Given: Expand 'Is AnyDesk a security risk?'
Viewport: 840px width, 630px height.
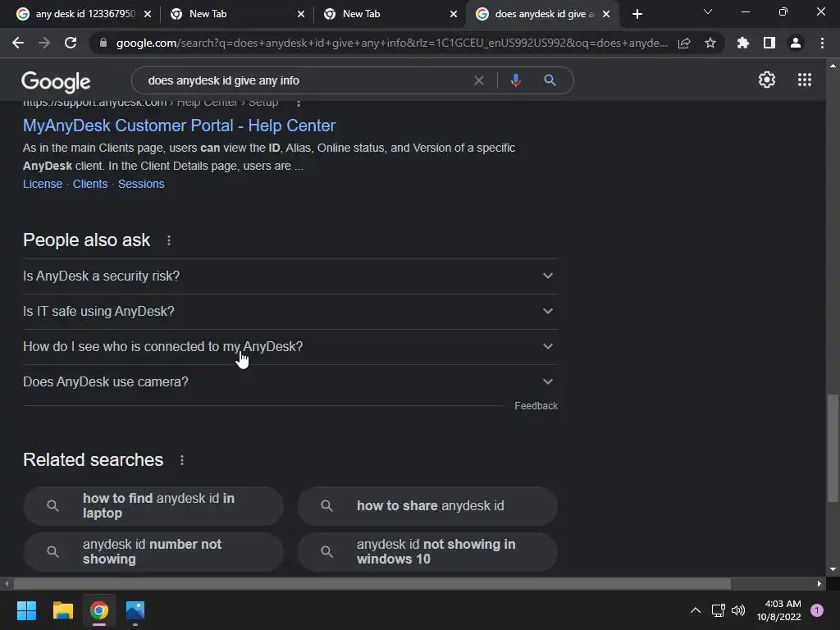Looking at the screenshot, I should [290, 276].
